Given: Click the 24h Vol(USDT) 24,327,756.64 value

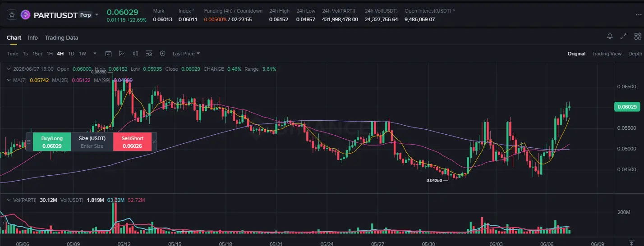Looking at the screenshot, I should tap(381, 19).
